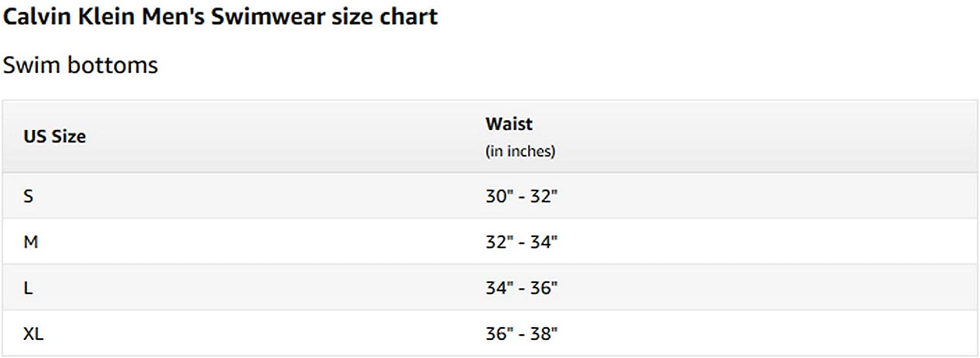This screenshot has height=358, width=980.
Task: Click the 32" - 34" waist value
Action: 521,242
